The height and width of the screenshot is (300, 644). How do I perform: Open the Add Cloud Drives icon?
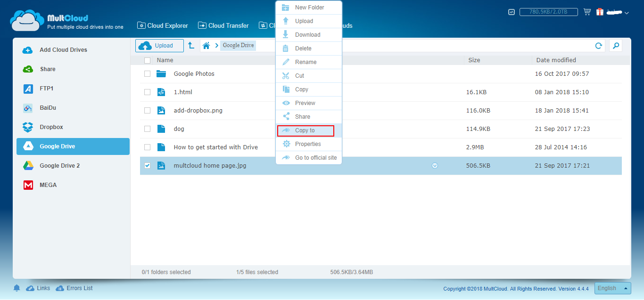tap(28, 50)
